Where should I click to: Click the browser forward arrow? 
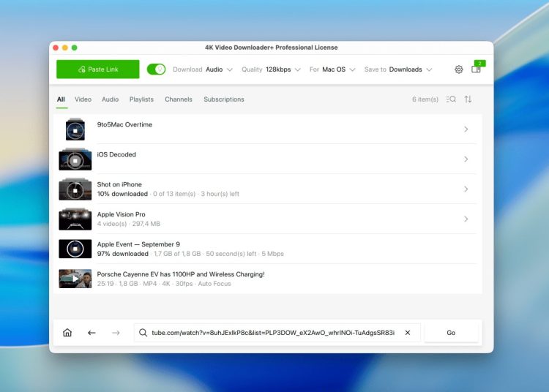[116, 333]
